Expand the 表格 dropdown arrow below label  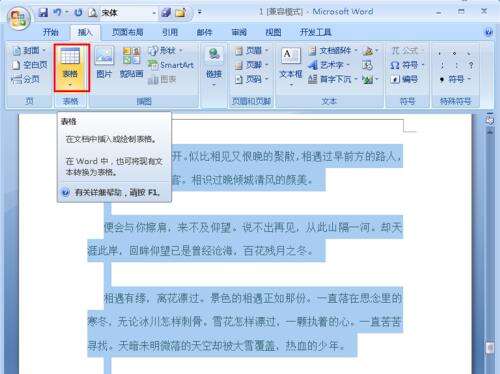(70, 85)
